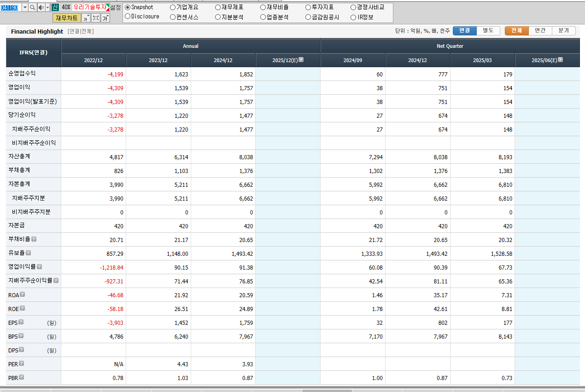The width and height of the screenshot is (585, 392).
Task: Click the Net Quarter column group header
Action: [450, 46]
